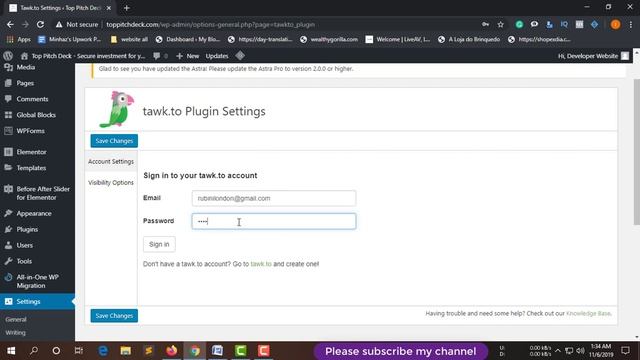Open Task View on the taskbar
Screen dimensions: 640x360
tap(79, 351)
